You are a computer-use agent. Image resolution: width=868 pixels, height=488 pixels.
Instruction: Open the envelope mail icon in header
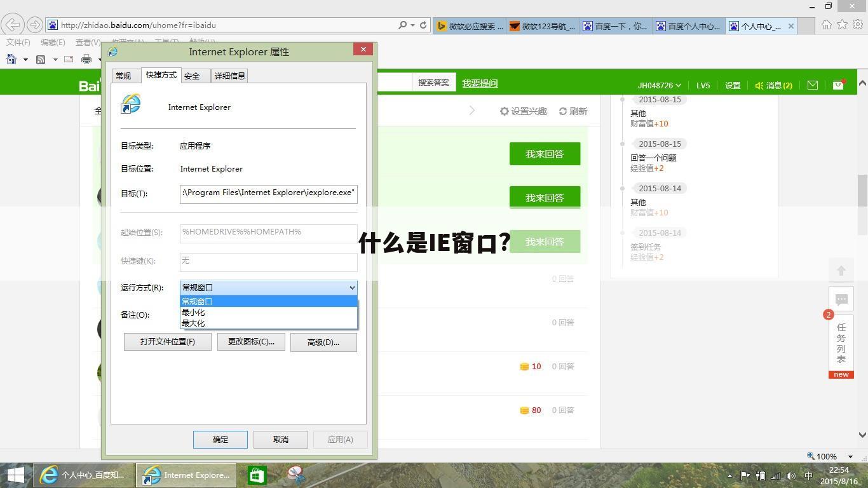813,85
